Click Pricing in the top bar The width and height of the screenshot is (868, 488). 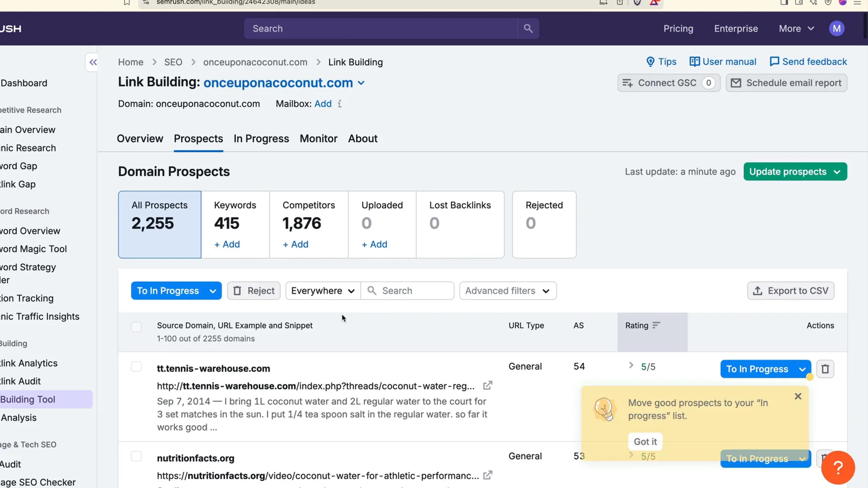pyautogui.click(x=678, y=29)
